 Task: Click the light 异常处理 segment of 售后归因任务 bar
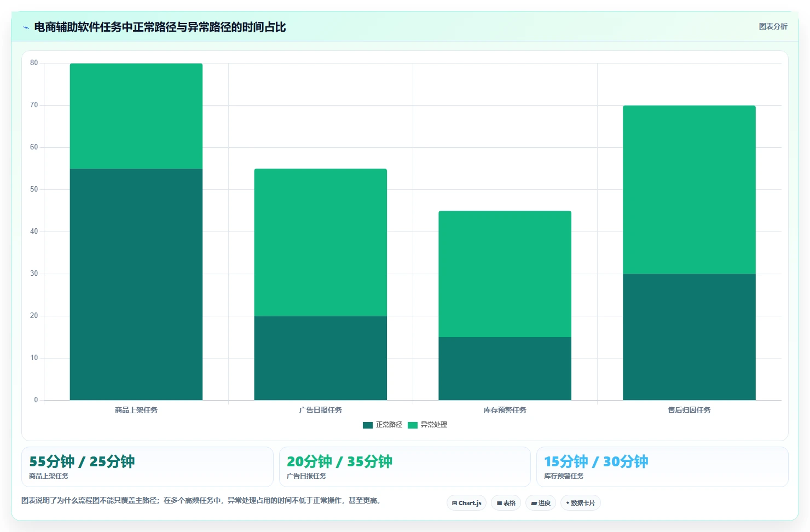(690, 190)
